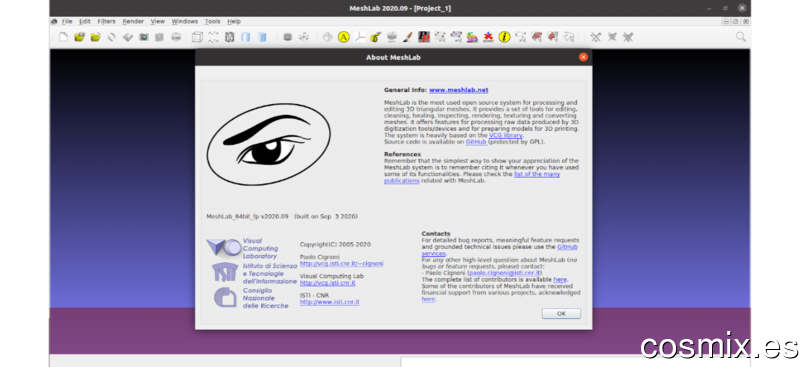This screenshot has height=367, width=800.
Task: Click the colored axis arrows toolbar icon
Action: (304, 37)
